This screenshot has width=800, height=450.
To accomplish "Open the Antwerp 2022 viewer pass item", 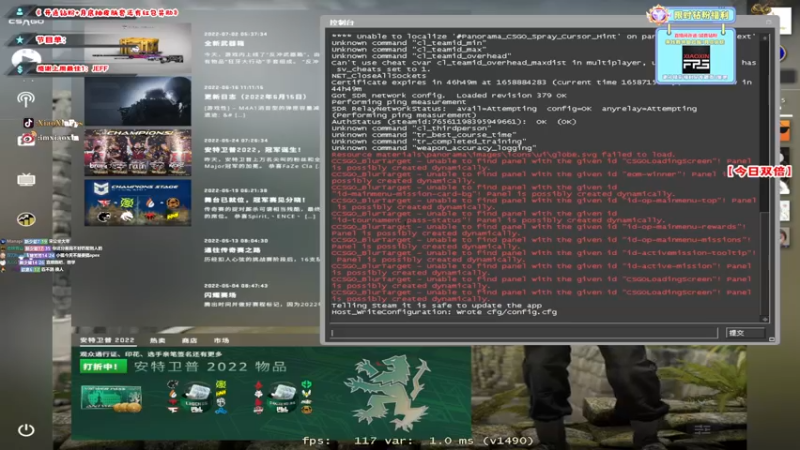I will click(111, 397).
